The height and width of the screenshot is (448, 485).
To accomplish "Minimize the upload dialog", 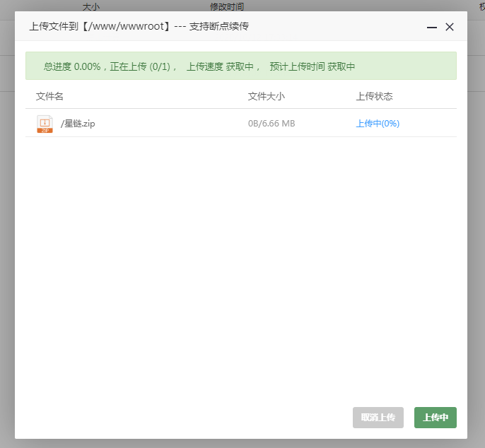I will [432, 28].
